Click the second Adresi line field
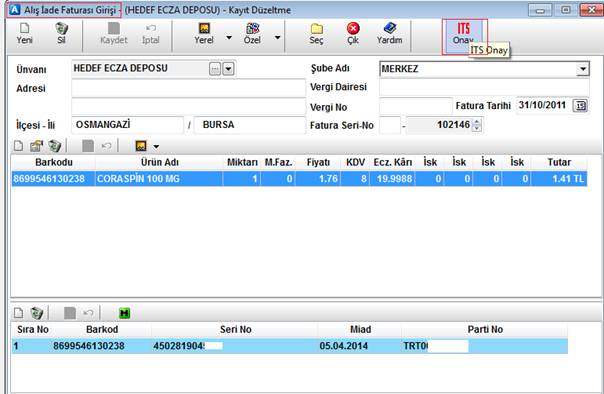This screenshot has height=394, width=604. coord(188,107)
